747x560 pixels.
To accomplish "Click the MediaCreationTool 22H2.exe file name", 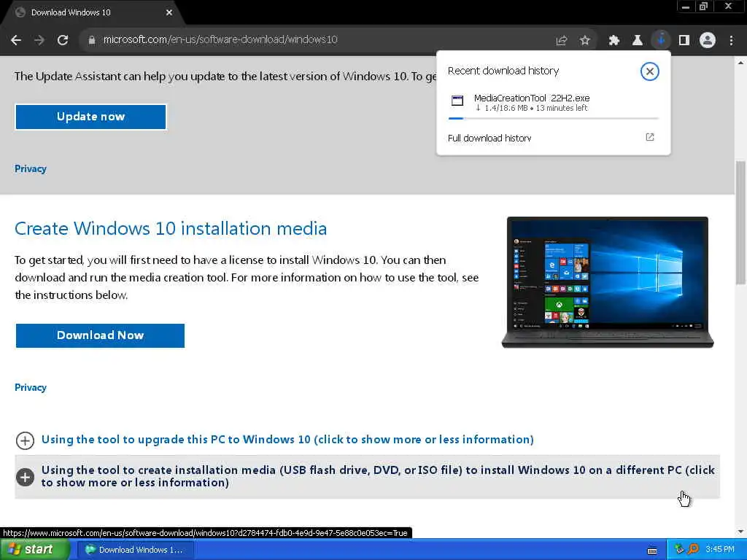I will click(532, 98).
